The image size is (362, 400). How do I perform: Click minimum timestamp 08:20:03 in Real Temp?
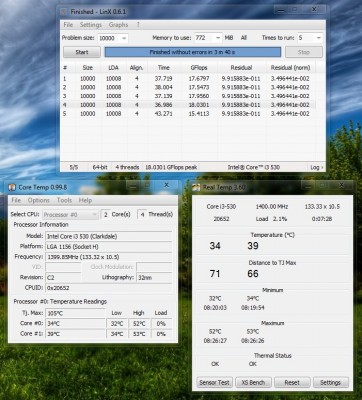pyautogui.click(x=215, y=308)
